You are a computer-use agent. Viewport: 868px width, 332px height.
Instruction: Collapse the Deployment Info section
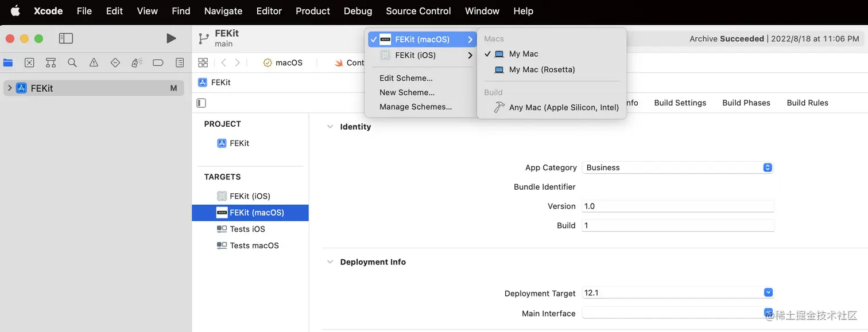click(330, 262)
